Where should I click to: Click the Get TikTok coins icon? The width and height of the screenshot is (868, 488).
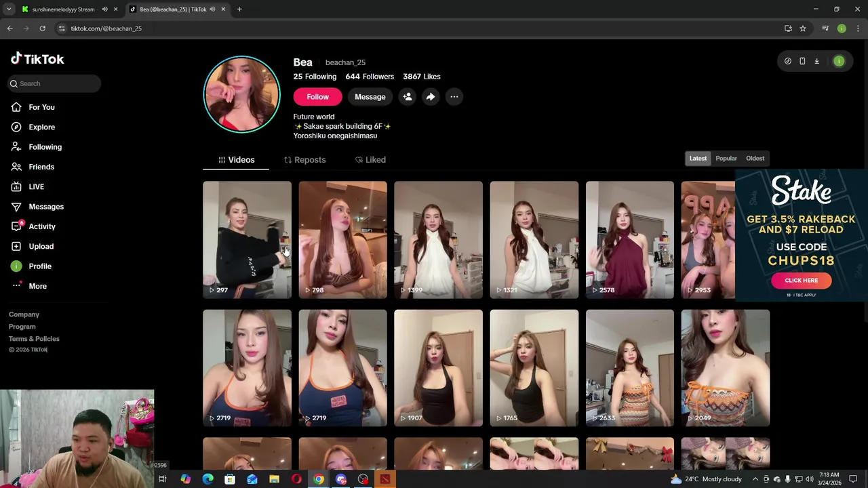[787, 61]
